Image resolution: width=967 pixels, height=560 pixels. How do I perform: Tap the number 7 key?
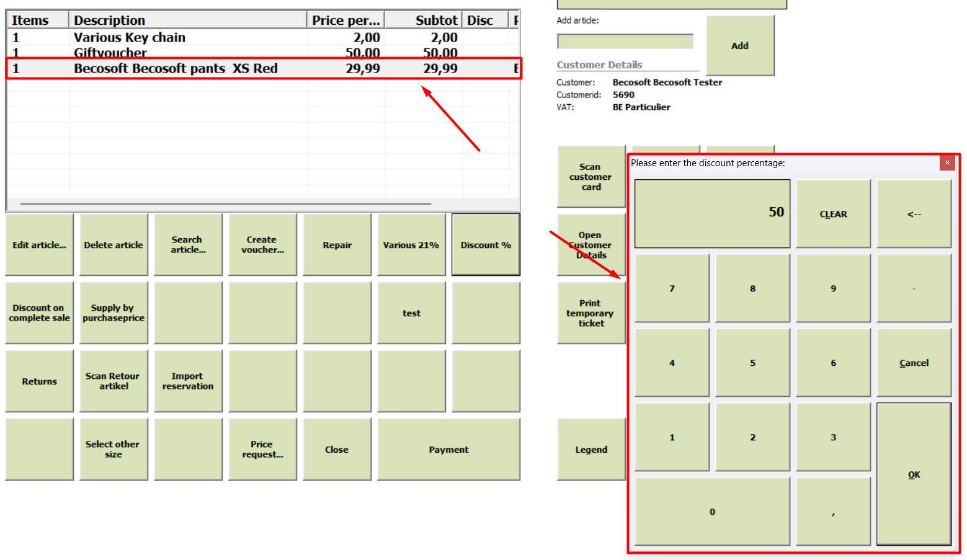[672, 288]
